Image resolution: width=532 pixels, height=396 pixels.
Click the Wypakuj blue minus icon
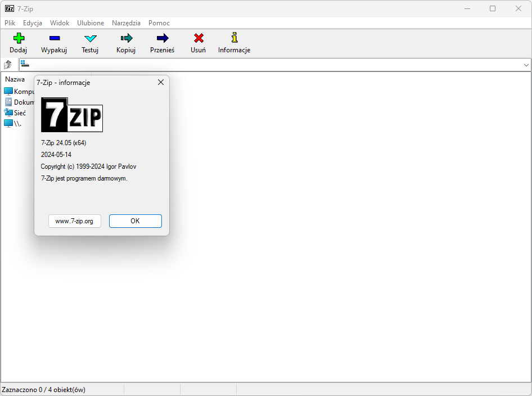click(x=55, y=38)
